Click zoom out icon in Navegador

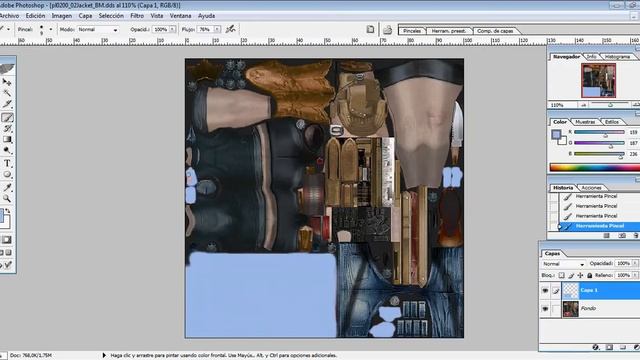tap(584, 105)
